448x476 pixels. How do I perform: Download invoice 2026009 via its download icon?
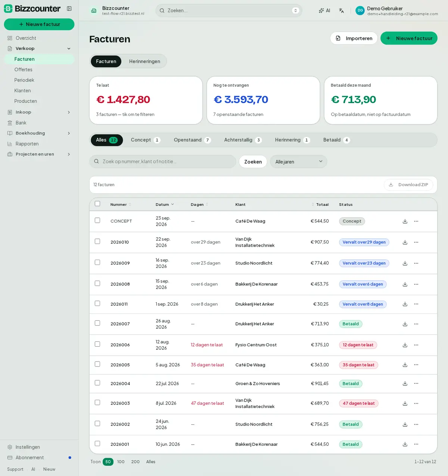pos(405,263)
